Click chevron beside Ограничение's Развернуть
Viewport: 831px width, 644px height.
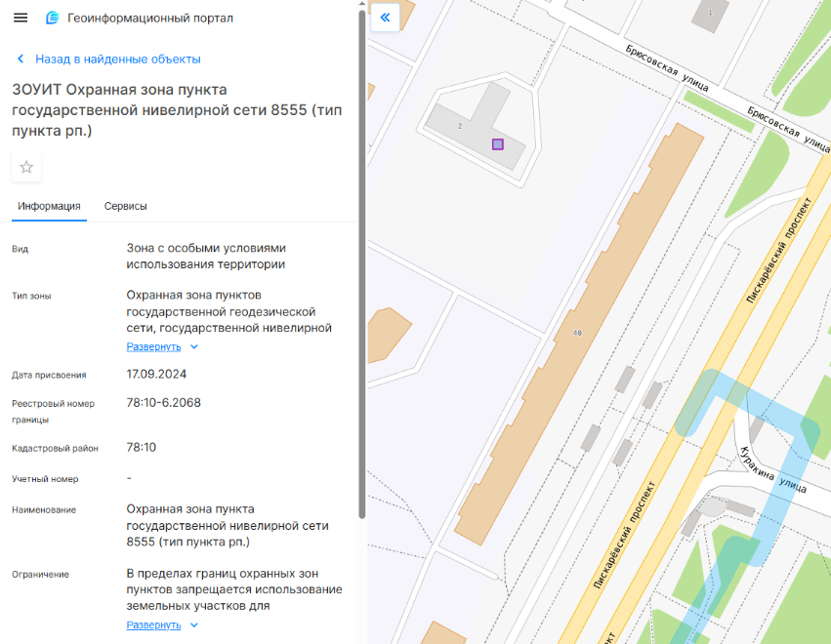[x=194, y=624]
